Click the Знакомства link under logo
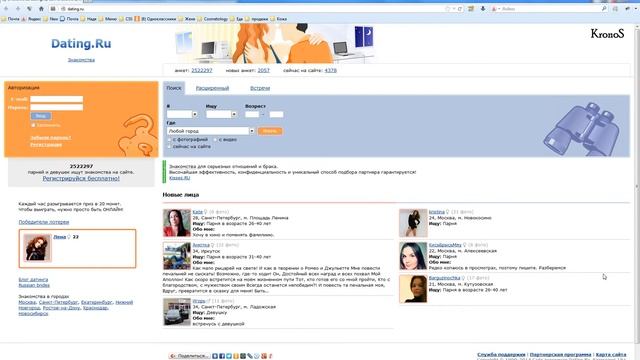 pyautogui.click(x=81, y=60)
